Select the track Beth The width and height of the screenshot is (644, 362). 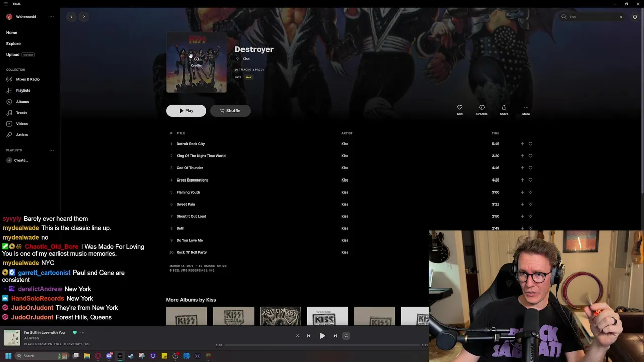click(180, 228)
